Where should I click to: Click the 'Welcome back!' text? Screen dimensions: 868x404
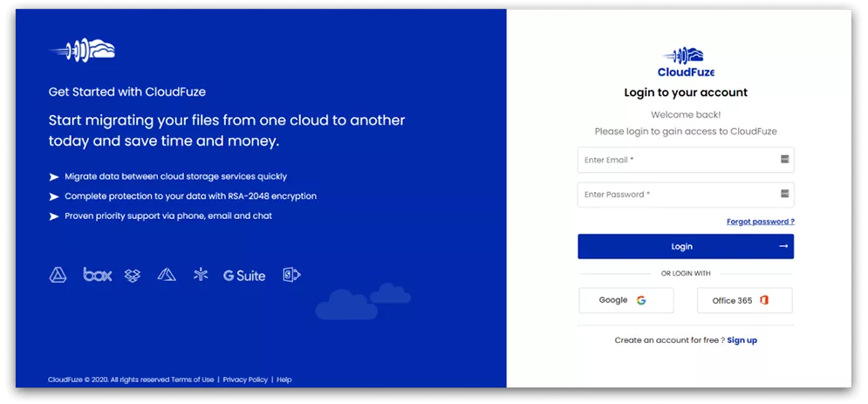pyautogui.click(x=686, y=115)
